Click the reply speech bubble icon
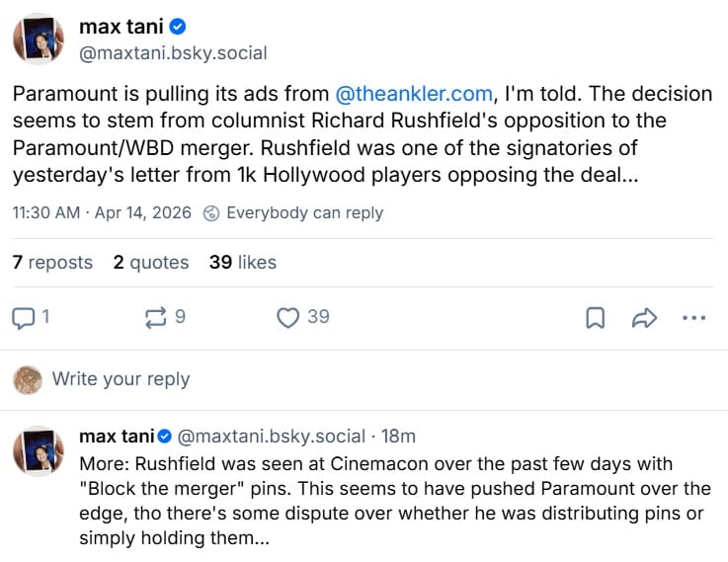 pos(23,317)
